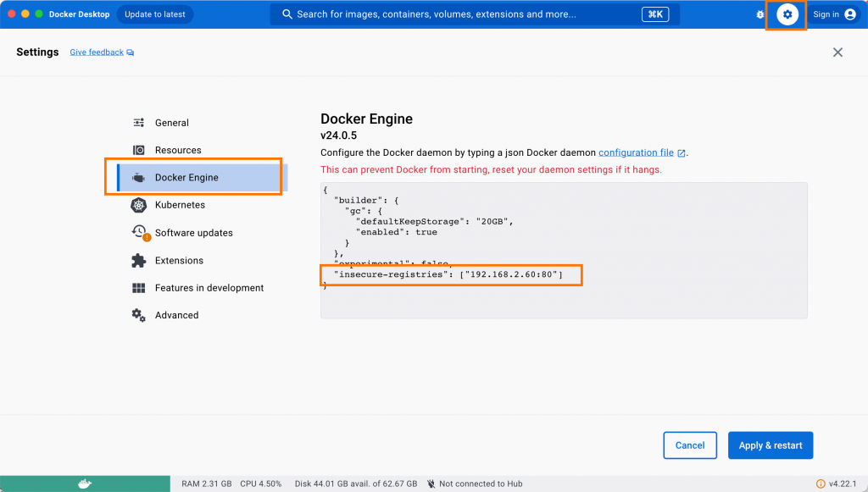
Task: Click the Kubernetes wheel icon
Action: point(139,205)
